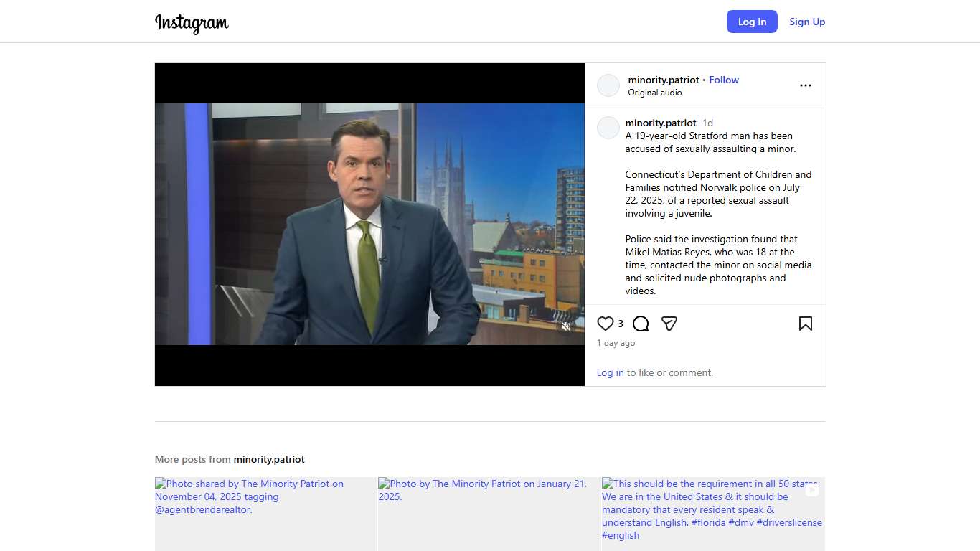Image resolution: width=980 pixels, height=551 pixels.
Task: Open the English requirement post thumbnail
Action: [x=712, y=514]
